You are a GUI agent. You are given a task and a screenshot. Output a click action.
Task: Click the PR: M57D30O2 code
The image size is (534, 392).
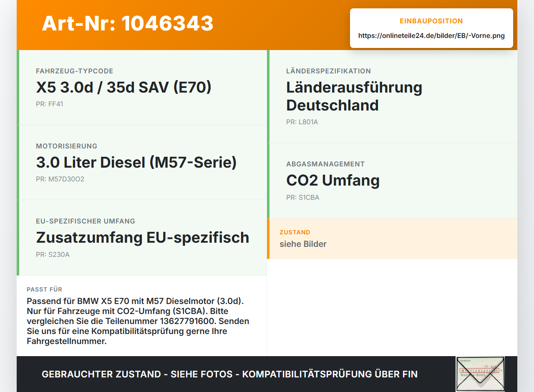pyautogui.click(x=60, y=179)
